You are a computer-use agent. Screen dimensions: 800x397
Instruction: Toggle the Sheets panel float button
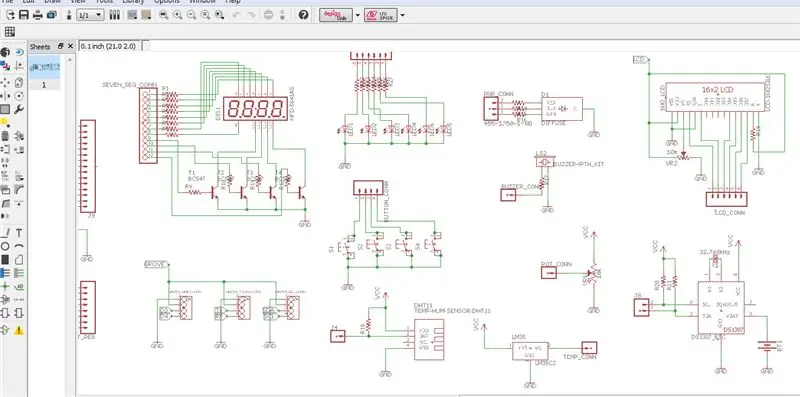coord(61,46)
